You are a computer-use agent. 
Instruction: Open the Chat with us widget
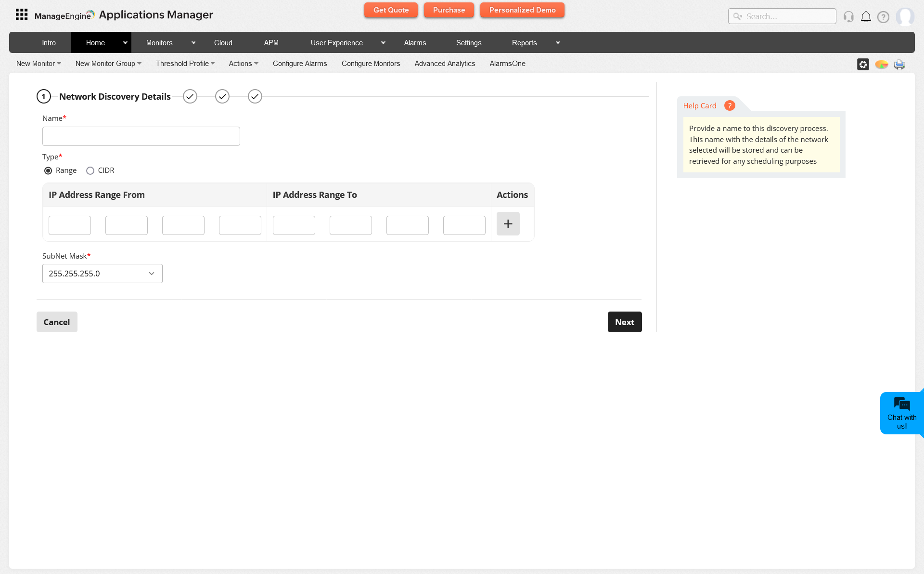point(901,413)
